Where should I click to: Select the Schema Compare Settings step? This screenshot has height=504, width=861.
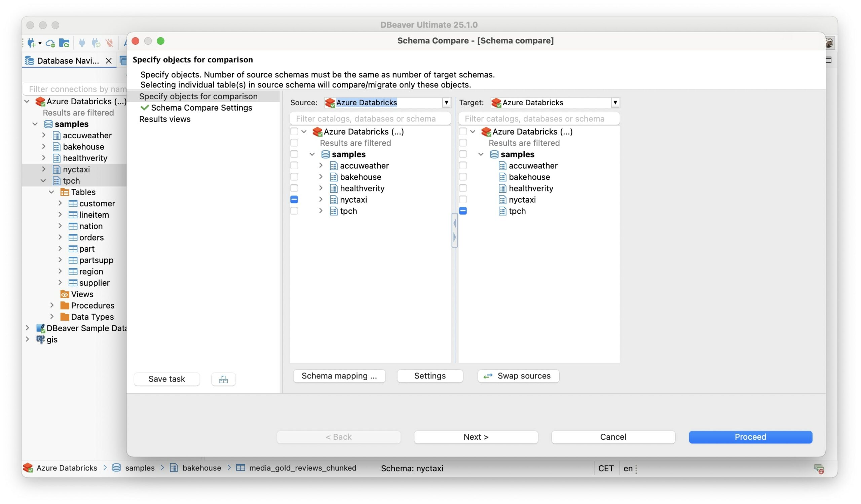click(x=201, y=108)
